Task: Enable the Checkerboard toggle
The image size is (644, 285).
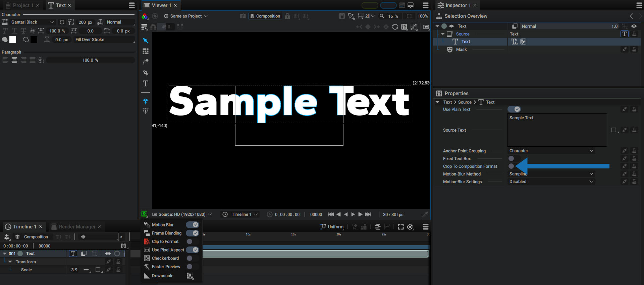Action: 193,258
